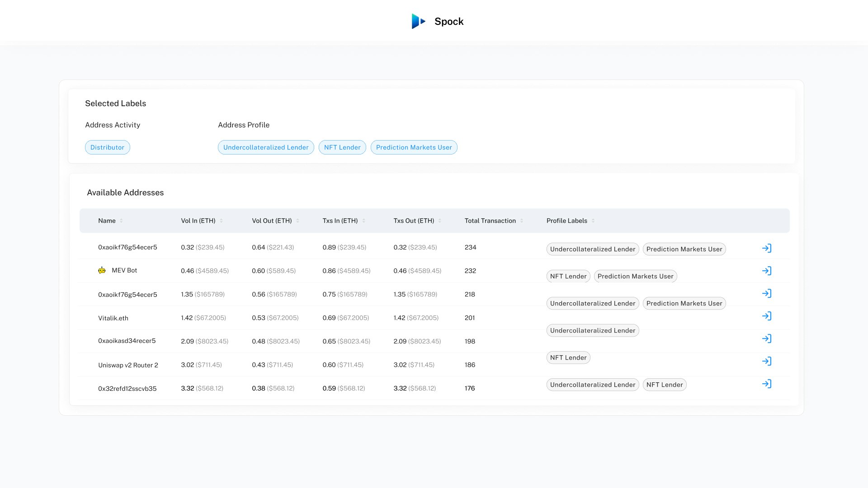
Task: Click Vol In value 0.46 ($4589.45)
Action: coord(205,271)
